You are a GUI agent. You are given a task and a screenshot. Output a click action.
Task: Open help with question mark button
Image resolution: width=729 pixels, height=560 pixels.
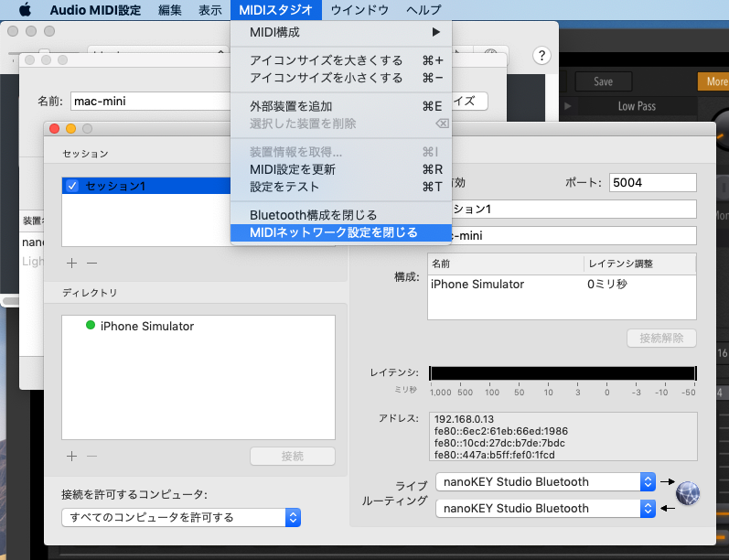click(541, 56)
